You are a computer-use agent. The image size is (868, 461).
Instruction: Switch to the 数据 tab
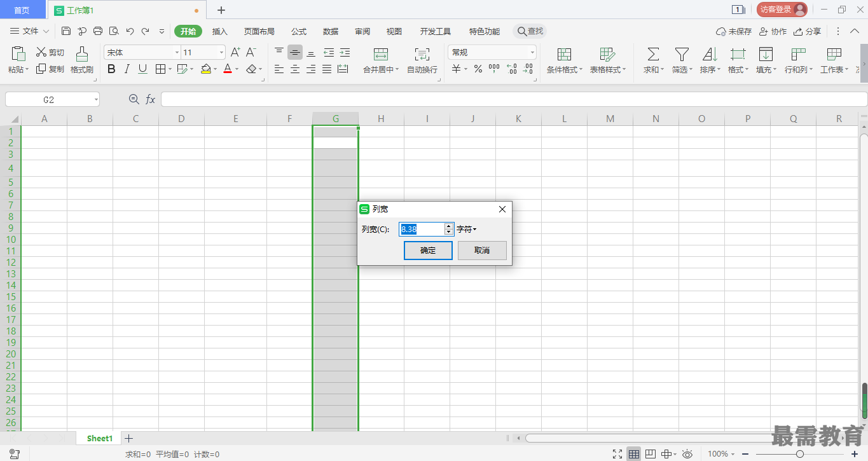[331, 31]
